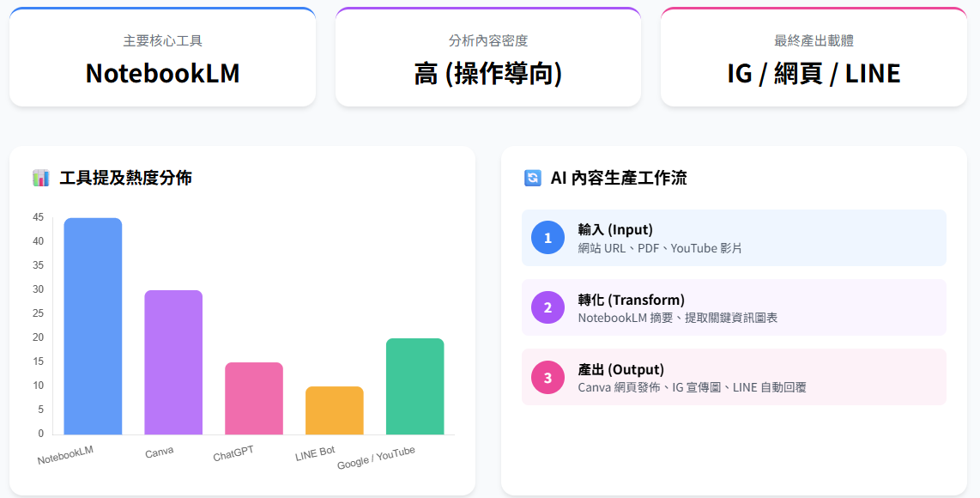Image resolution: width=980 pixels, height=498 pixels.
Task: Click the y-axis value 30
Action: click(x=38, y=289)
